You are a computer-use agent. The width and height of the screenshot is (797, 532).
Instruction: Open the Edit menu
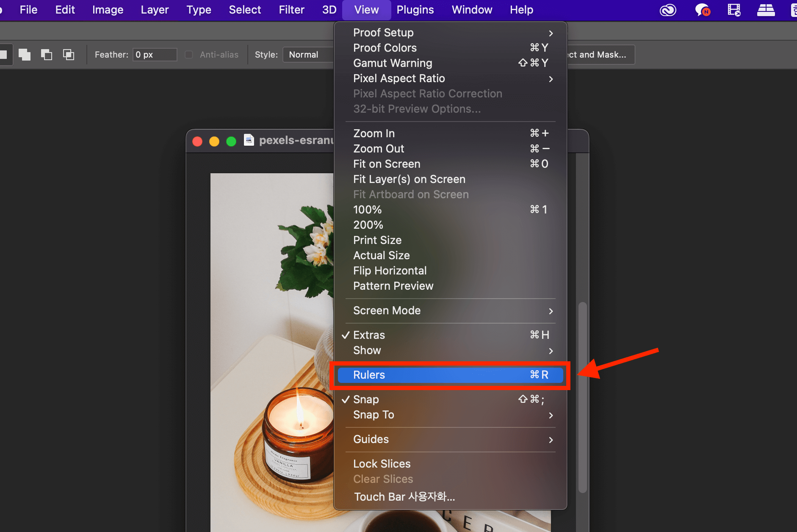point(65,10)
